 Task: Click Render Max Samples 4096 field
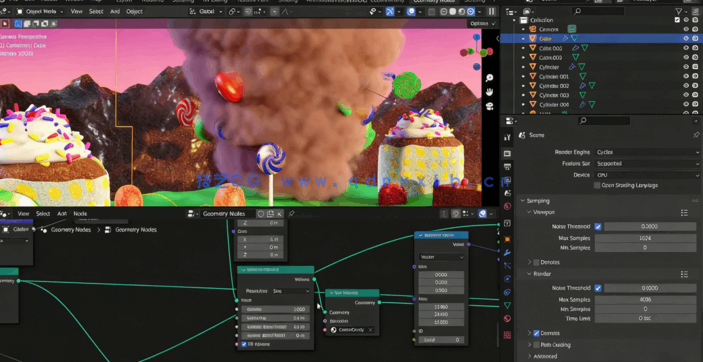point(646,300)
